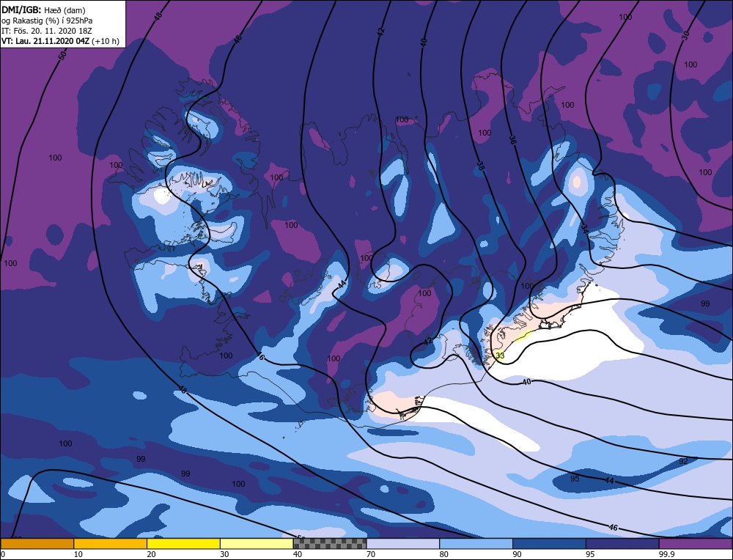Screen dimensions: 733x560
Task: Pick the lavender 70–80 legend swatch
Action: click(x=403, y=543)
